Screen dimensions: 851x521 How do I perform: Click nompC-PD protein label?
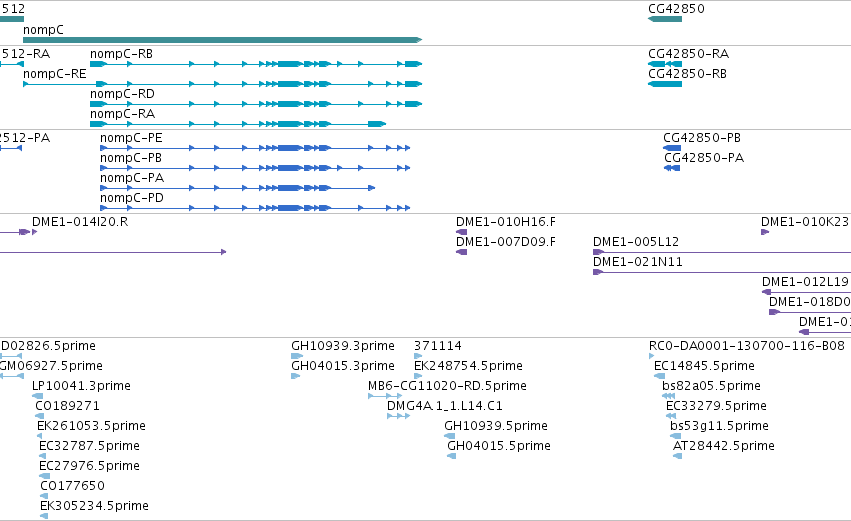pyautogui.click(x=132, y=198)
